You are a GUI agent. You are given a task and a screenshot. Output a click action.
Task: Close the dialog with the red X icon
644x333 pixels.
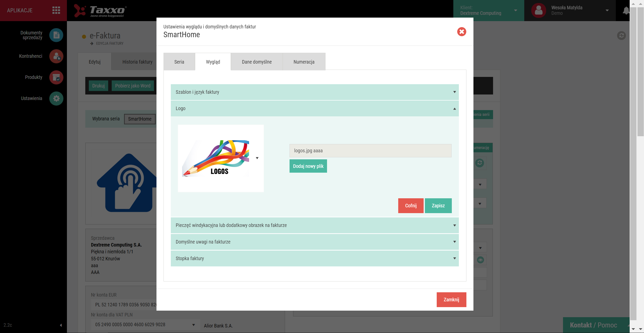(462, 32)
